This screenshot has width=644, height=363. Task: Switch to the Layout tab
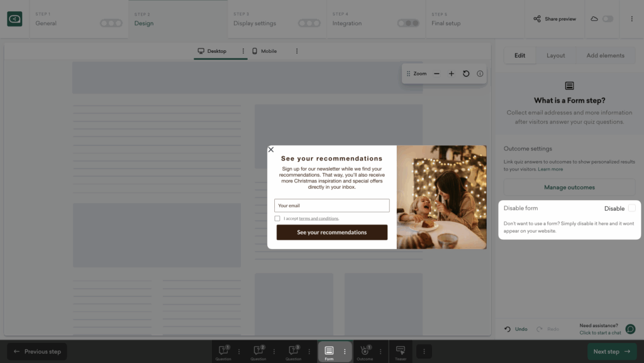[555, 55]
